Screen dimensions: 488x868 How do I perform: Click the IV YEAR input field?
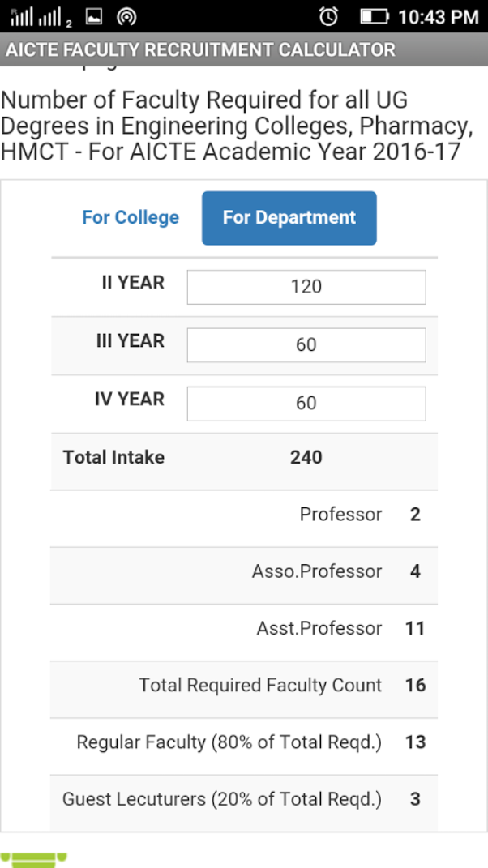click(306, 403)
